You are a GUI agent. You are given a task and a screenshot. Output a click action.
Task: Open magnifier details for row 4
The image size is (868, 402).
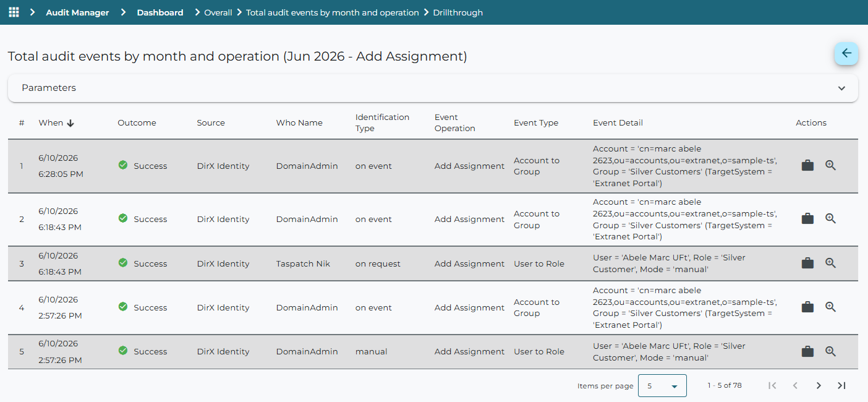click(x=830, y=307)
